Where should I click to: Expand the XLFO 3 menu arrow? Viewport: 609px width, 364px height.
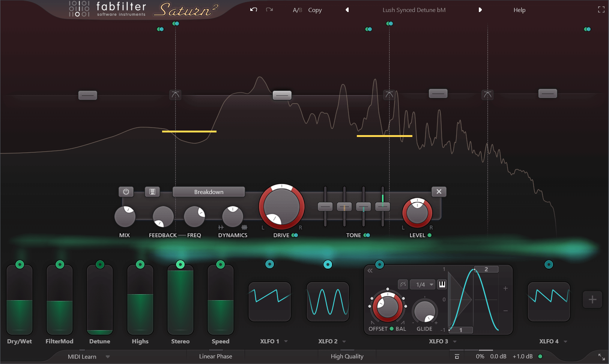coord(455,341)
